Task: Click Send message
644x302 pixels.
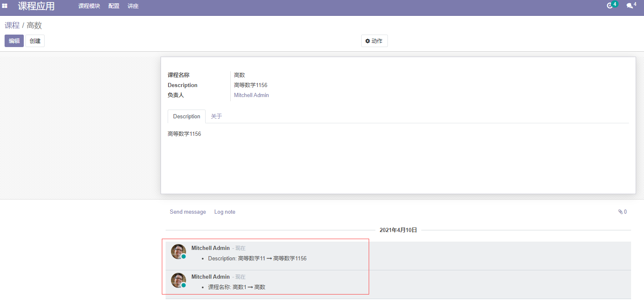Action: [x=188, y=212]
